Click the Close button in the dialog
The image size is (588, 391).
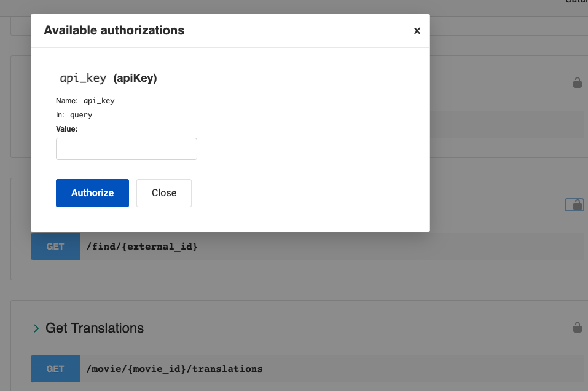click(163, 192)
